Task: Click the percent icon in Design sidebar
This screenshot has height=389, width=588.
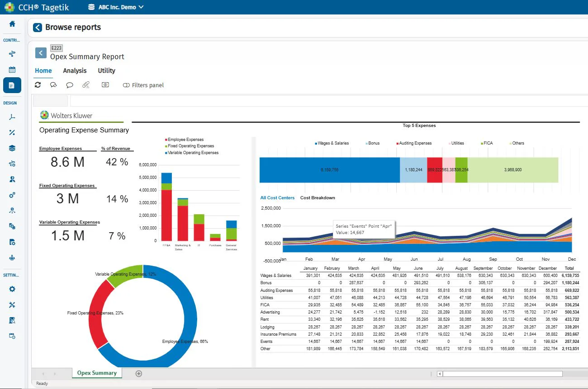Action: 12,132
